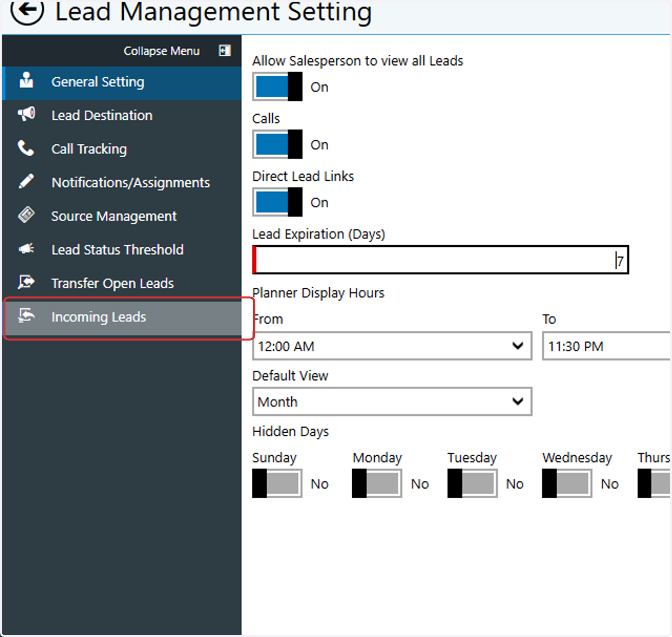Click the Source Management tag icon
This screenshot has width=672, height=637.
tap(26, 215)
